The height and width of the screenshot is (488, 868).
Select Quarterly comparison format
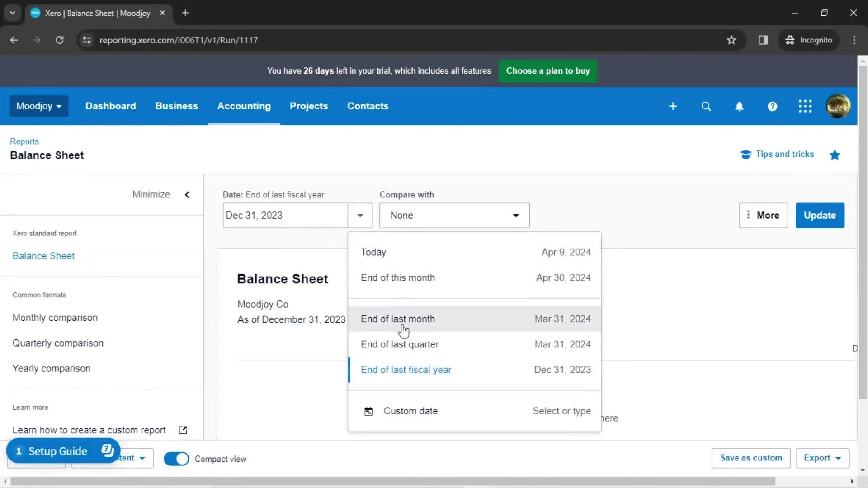coord(58,343)
